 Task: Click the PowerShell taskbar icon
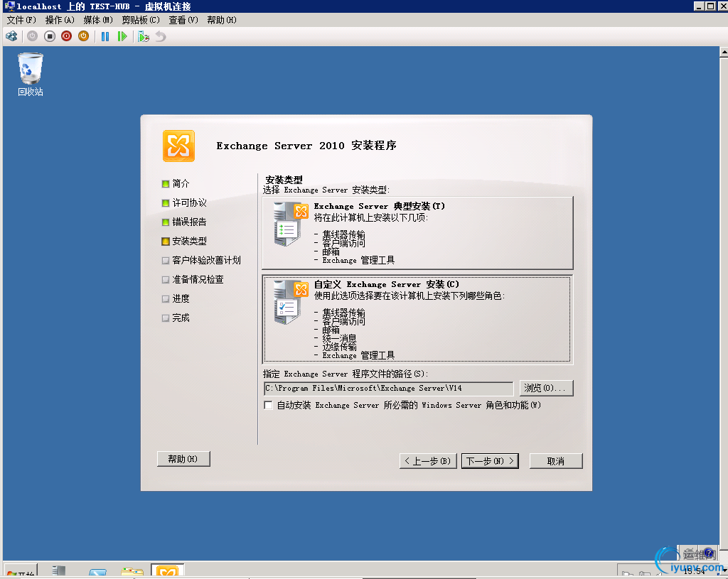tap(97, 572)
